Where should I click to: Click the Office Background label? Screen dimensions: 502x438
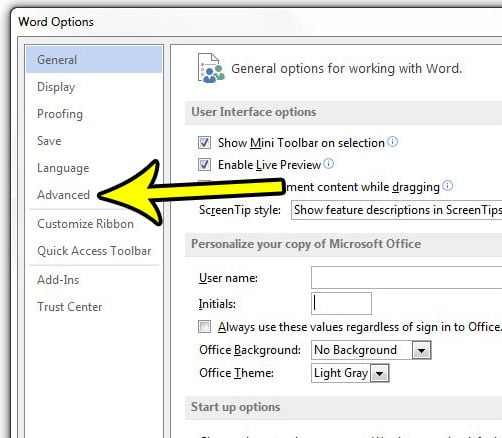coord(250,350)
